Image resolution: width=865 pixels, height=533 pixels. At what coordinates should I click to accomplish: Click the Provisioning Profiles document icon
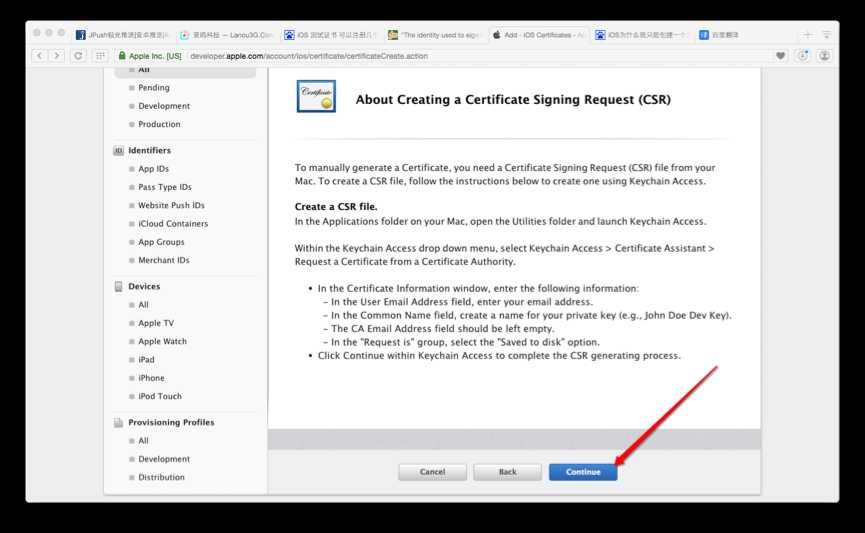tap(118, 423)
